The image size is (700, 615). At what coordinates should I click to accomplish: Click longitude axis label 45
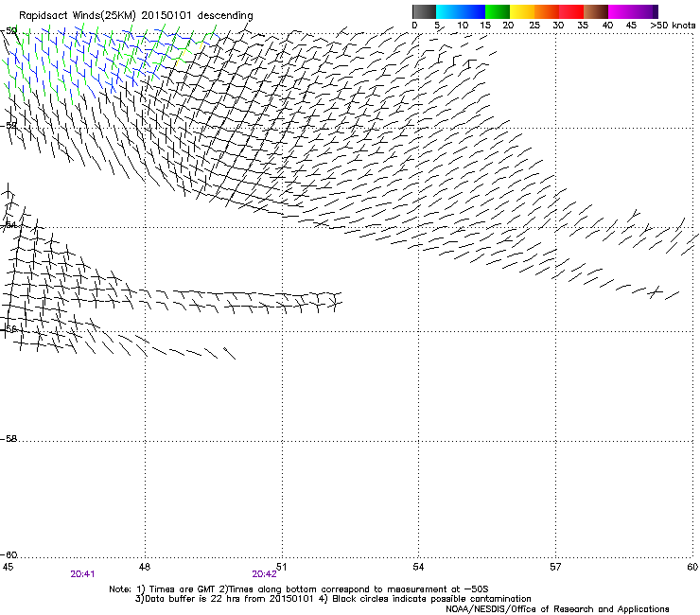point(8,567)
